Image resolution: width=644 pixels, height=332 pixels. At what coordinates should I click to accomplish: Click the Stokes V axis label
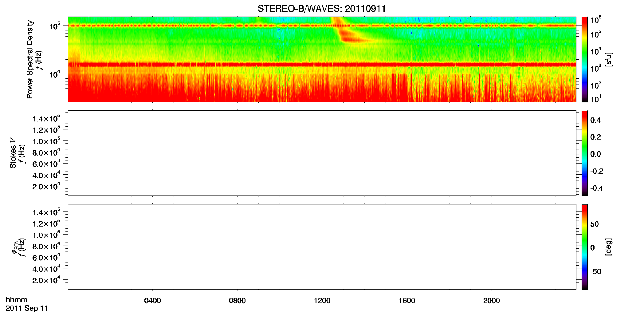[13, 153]
